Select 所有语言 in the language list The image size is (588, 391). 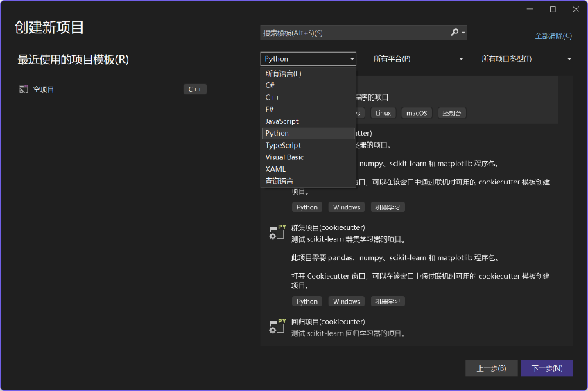click(x=309, y=73)
